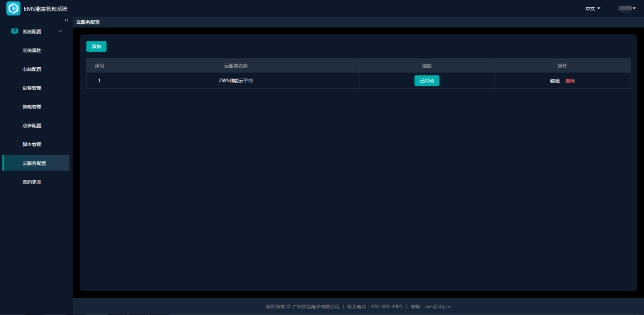644x315 pixels.
Task: Open the 中文 language dropdown
Action: pos(593,9)
